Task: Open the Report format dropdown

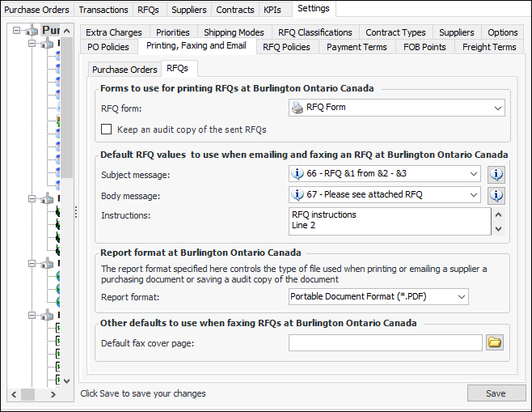Action: (461, 297)
